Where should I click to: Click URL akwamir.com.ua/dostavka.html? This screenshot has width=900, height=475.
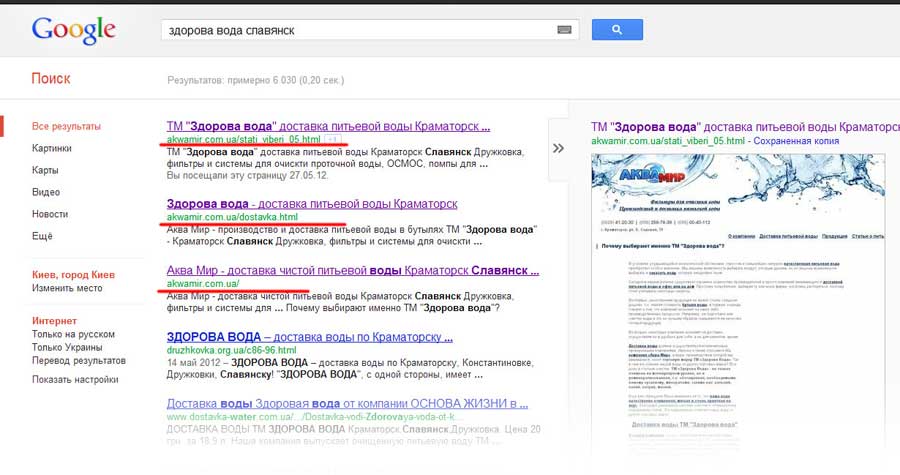click(x=232, y=217)
